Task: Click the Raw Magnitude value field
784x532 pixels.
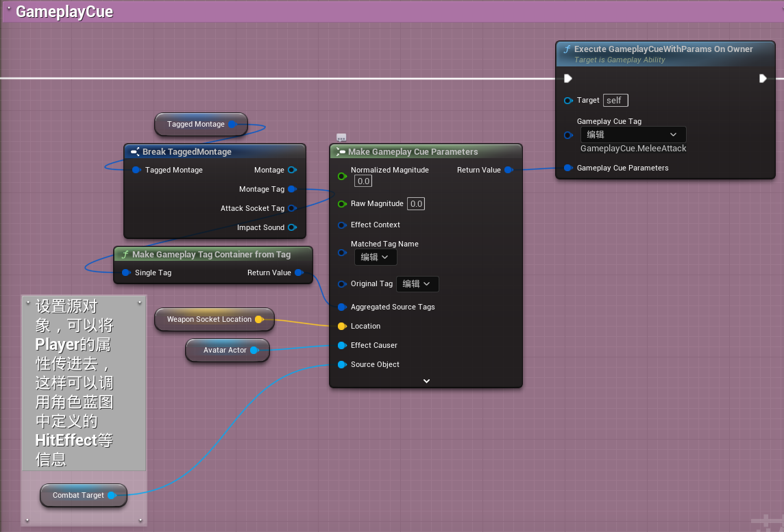Action: [416, 204]
